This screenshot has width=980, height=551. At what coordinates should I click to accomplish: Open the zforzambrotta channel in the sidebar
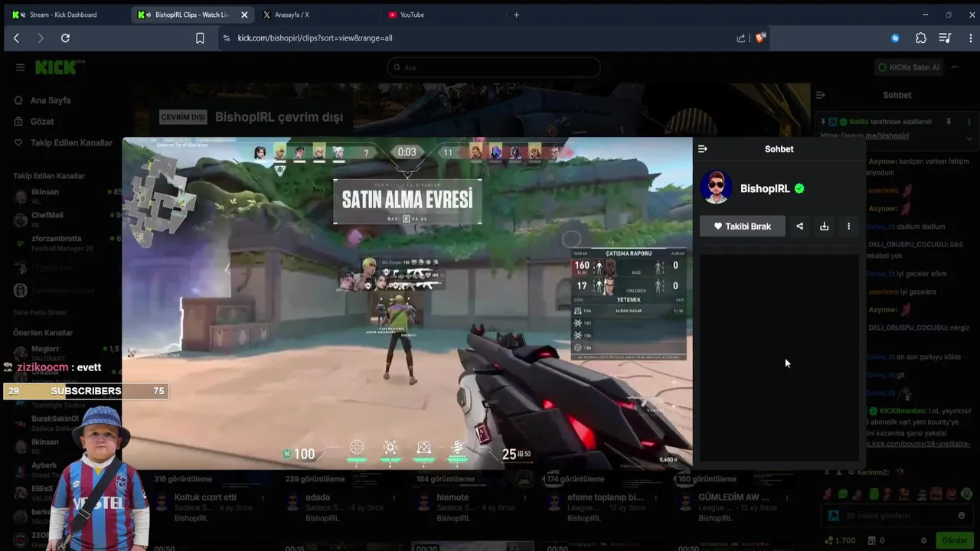point(65,243)
